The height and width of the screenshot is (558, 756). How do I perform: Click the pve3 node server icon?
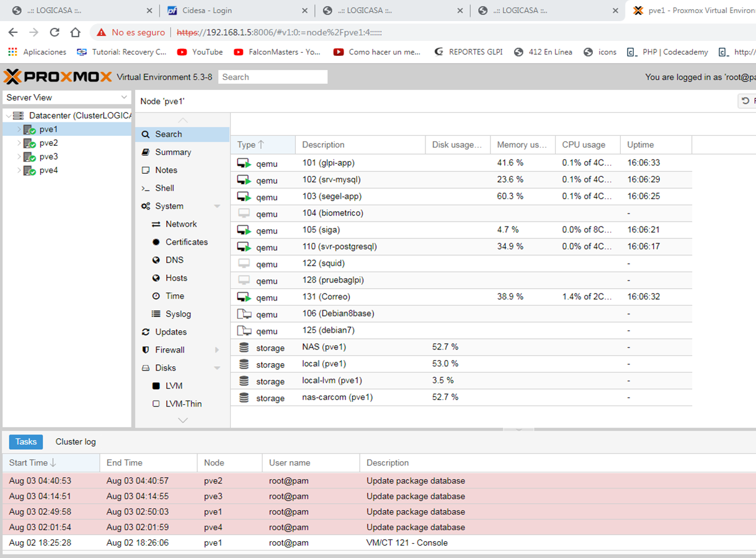pos(29,157)
